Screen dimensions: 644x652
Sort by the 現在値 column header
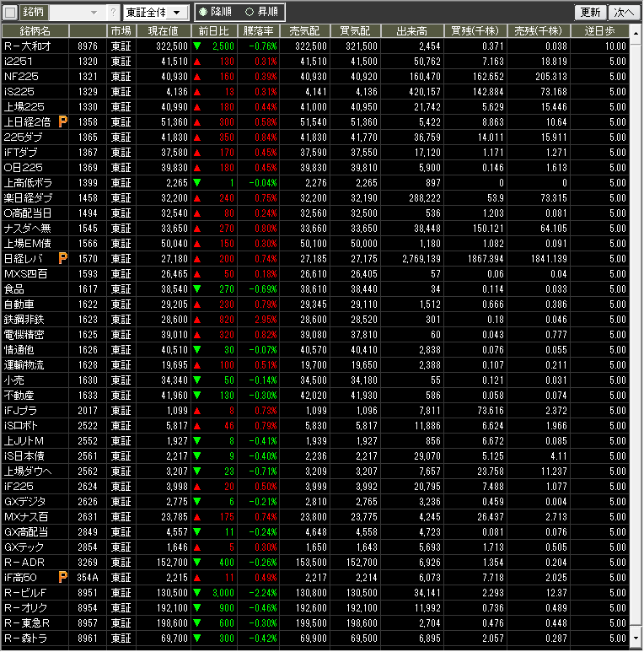point(164,31)
